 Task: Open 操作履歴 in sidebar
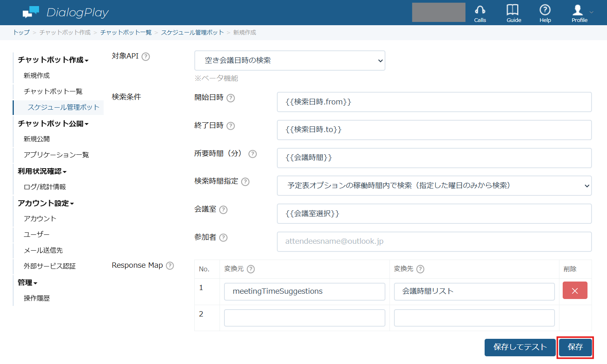click(x=37, y=298)
